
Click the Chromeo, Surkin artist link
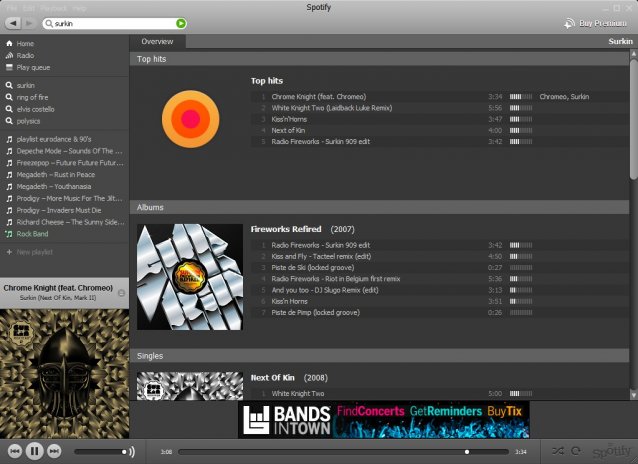[564, 97]
